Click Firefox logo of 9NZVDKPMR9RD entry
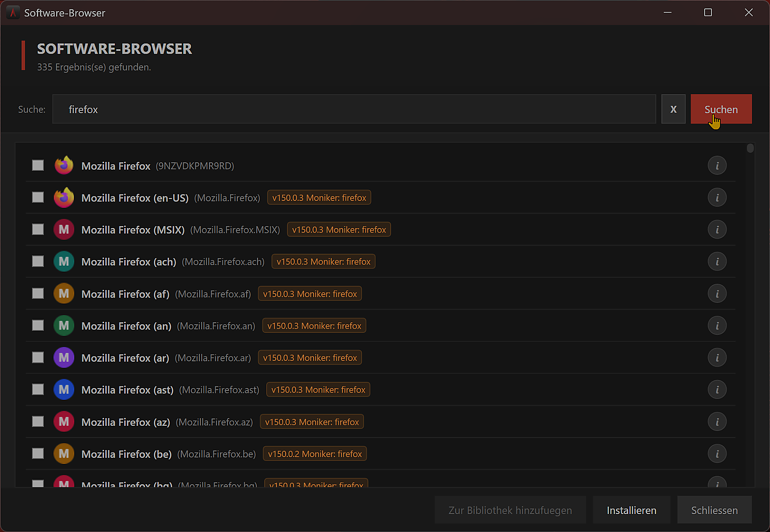This screenshot has width=770, height=532. point(64,165)
